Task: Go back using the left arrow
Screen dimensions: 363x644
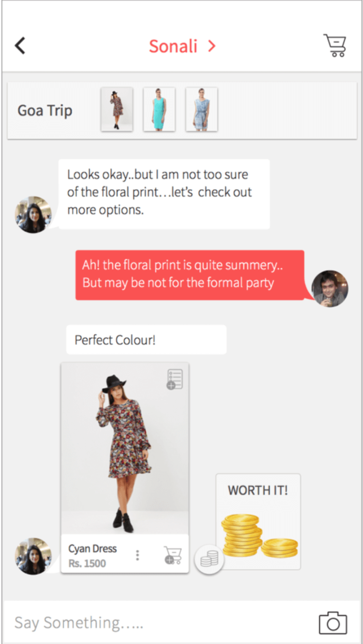Action: [x=20, y=46]
